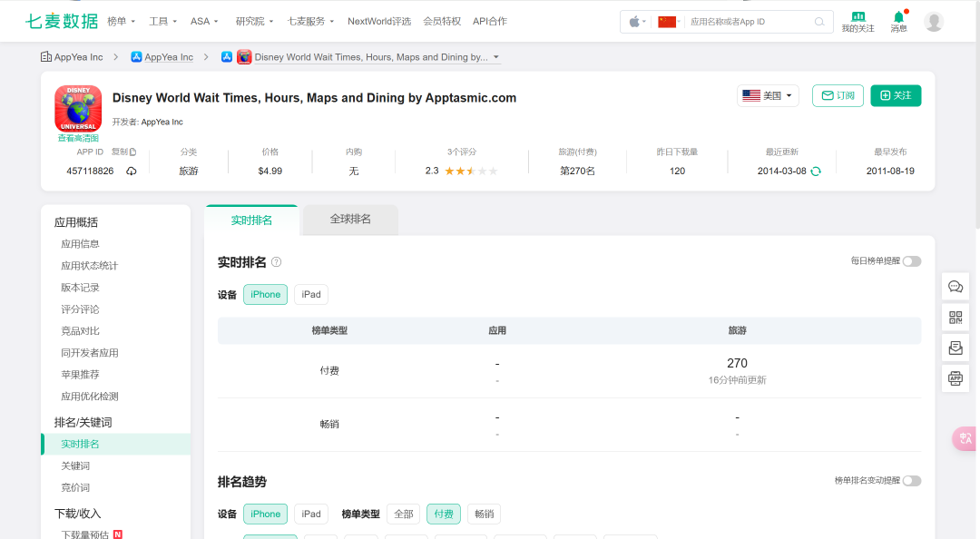Copy the APP ID with 复制 icon
The width and height of the screenshot is (980, 539).
123,152
